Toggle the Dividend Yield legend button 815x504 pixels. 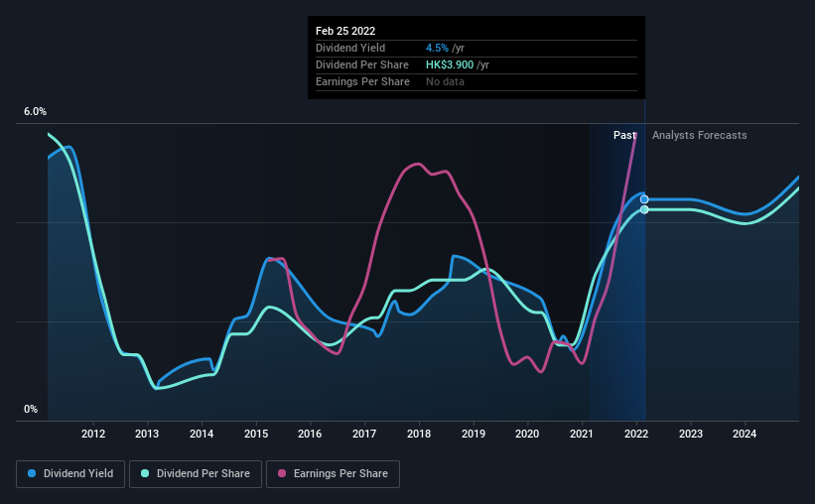70,474
